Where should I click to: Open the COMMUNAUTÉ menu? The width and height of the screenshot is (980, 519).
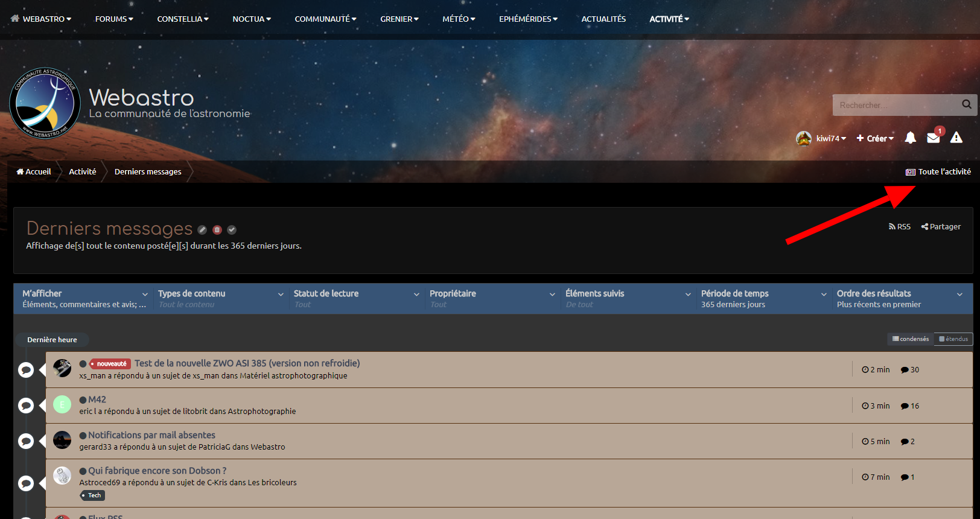[x=325, y=19]
